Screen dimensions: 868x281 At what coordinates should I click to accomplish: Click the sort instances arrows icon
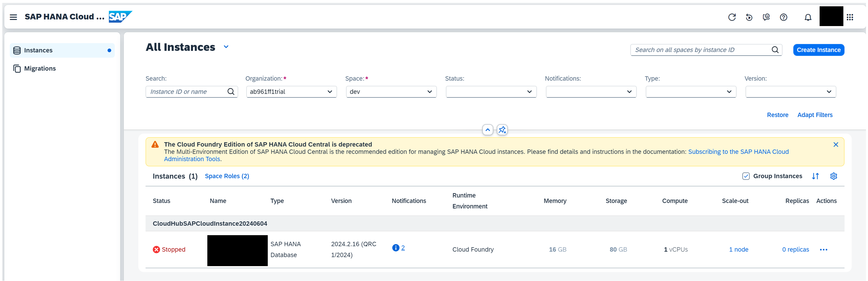[x=815, y=176]
